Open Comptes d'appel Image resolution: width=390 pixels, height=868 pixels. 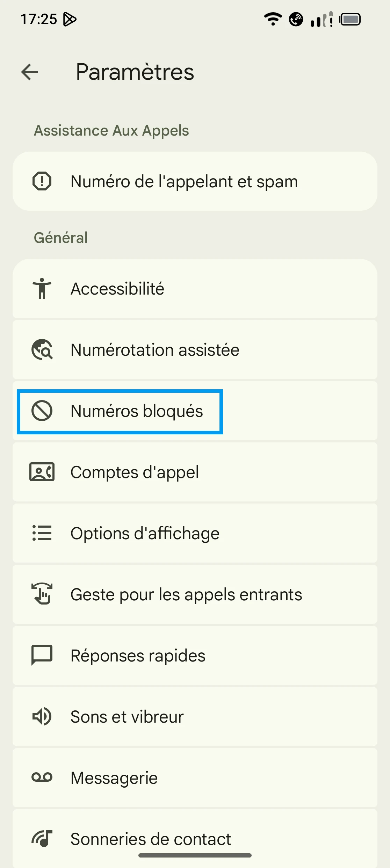tap(135, 472)
